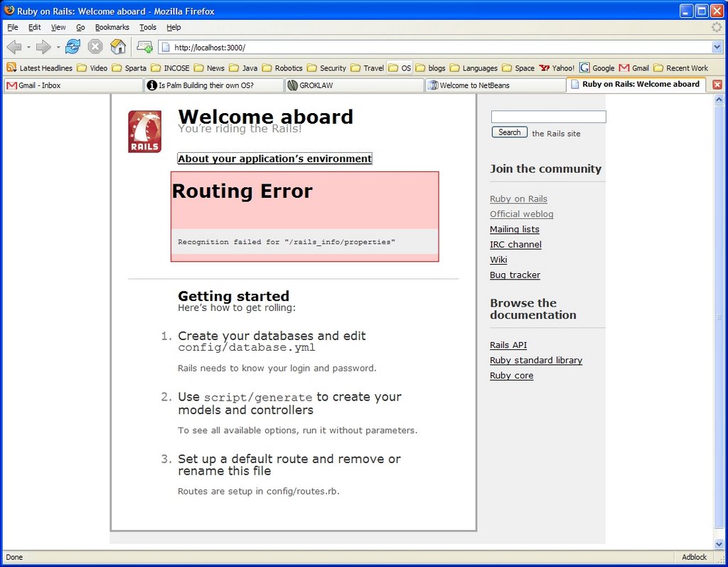
Task: Open the IRC channel link
Action: (515, 245)
